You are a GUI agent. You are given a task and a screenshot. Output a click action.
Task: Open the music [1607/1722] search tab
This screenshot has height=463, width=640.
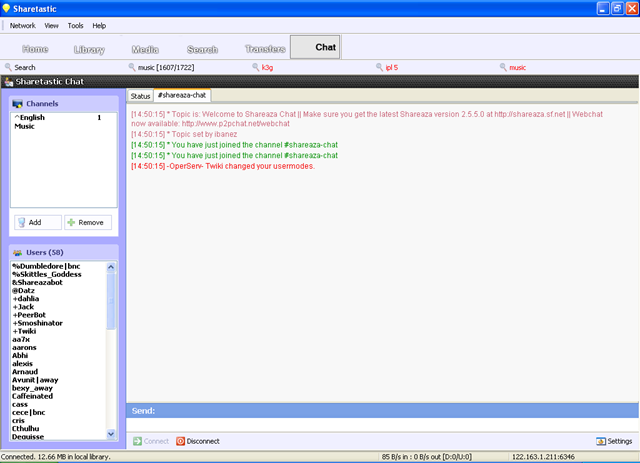click(x=167, y=68)
